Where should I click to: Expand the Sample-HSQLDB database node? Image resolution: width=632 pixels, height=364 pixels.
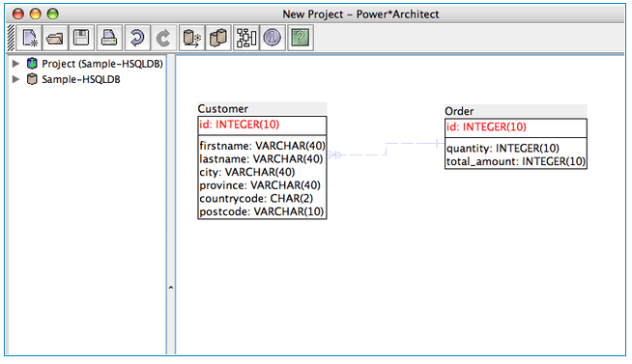click(15, 79)
